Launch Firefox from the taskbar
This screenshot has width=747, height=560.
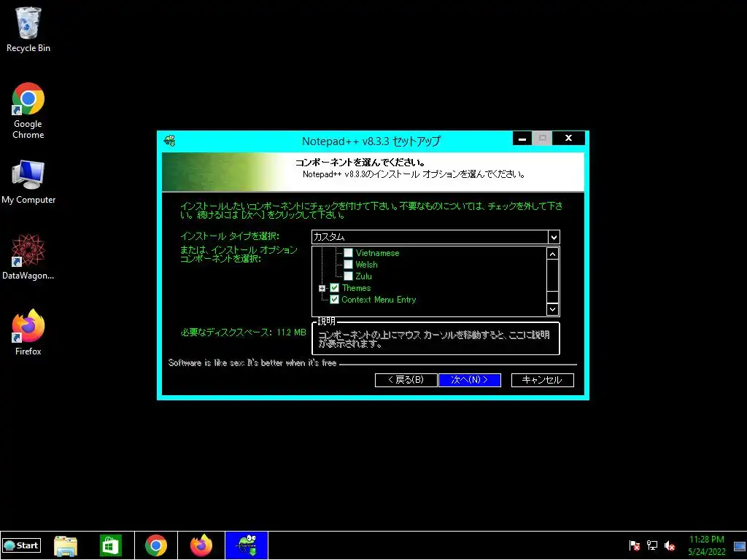click(x=201, y=545)
